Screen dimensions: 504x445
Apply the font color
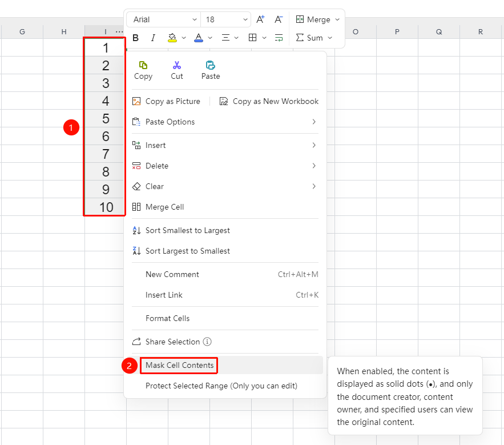[x=199, y=38]
